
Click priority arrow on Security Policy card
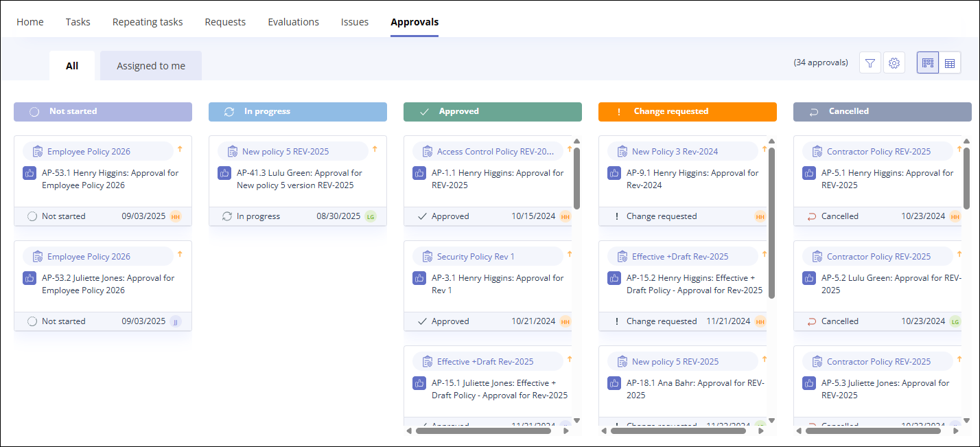pos(570,254)
